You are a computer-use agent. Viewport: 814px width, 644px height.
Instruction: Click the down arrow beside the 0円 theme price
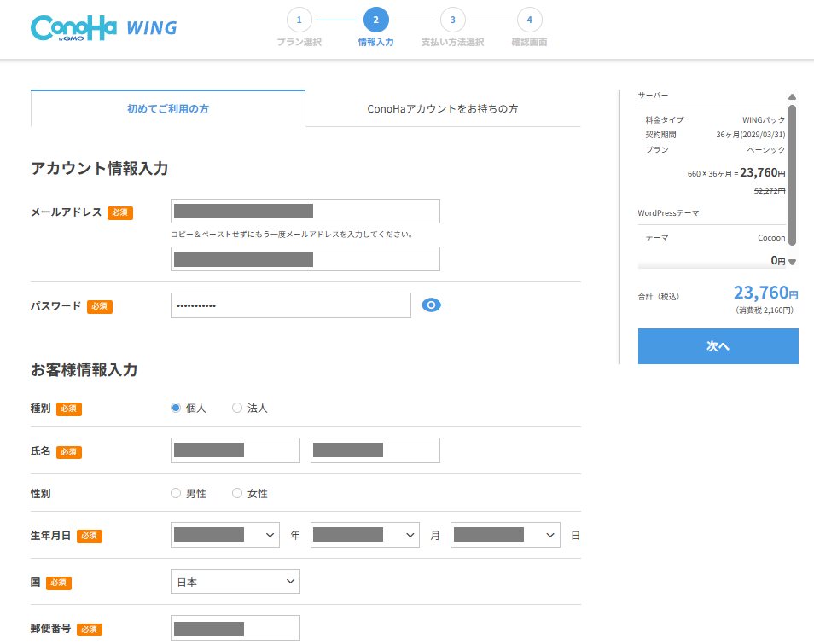coord(792,263)
